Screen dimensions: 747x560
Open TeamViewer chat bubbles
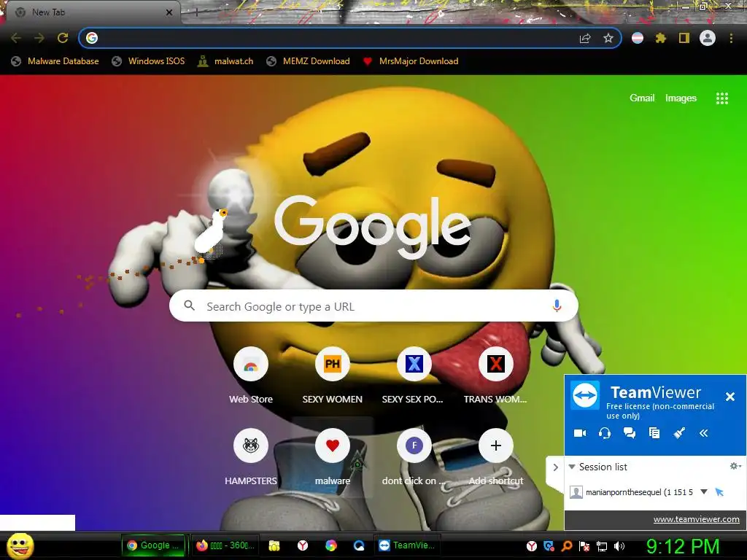click(x=630, y=433)
